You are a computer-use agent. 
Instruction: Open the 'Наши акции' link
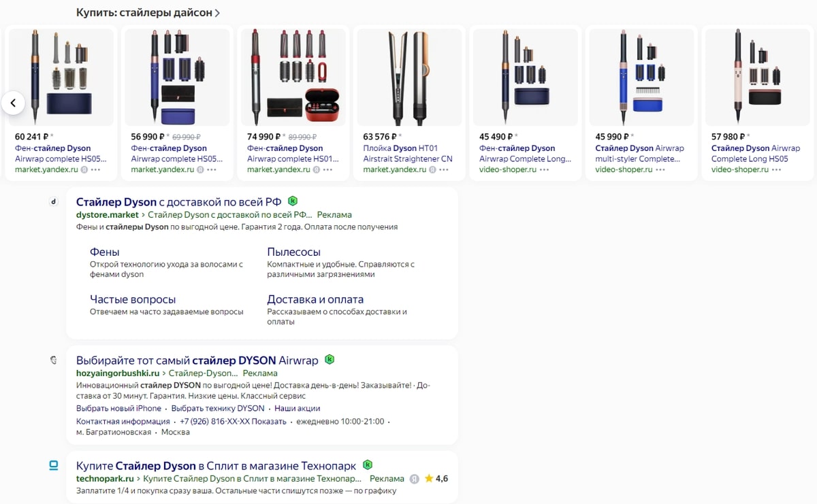tap(297, 408)
